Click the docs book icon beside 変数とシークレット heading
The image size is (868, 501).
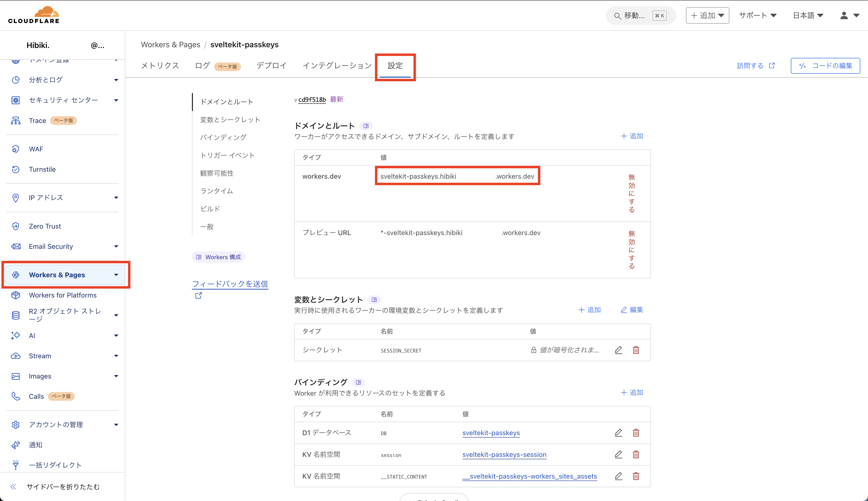click(374, 300)
